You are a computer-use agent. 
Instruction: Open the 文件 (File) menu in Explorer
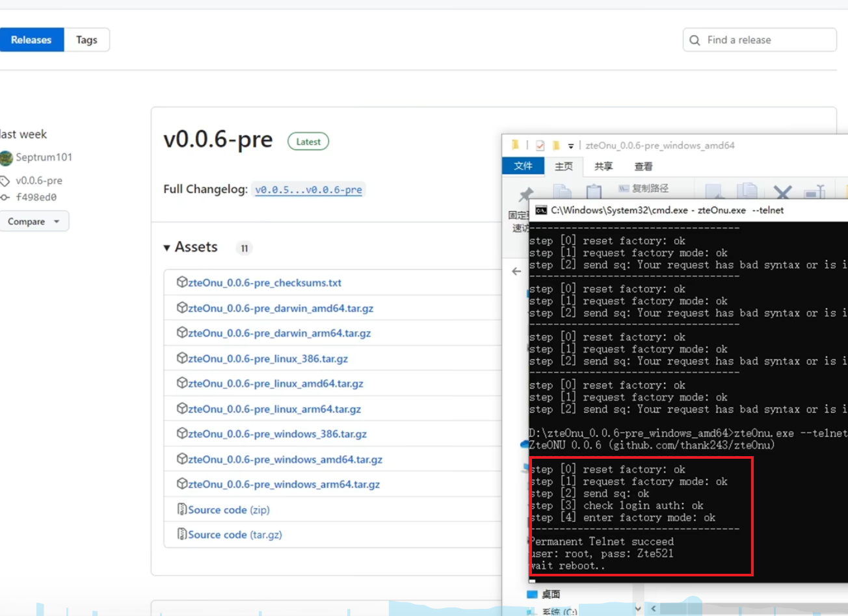[523, 166]
